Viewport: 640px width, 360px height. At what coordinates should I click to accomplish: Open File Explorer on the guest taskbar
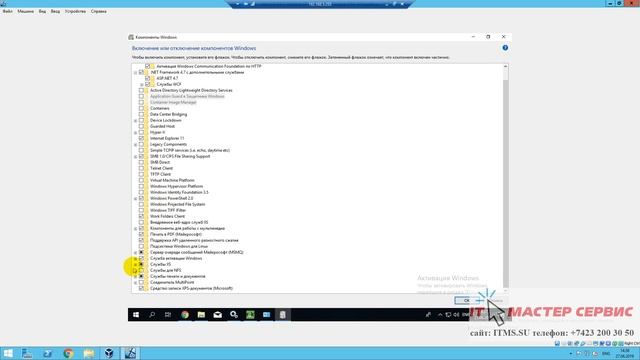tap(201, 315)
